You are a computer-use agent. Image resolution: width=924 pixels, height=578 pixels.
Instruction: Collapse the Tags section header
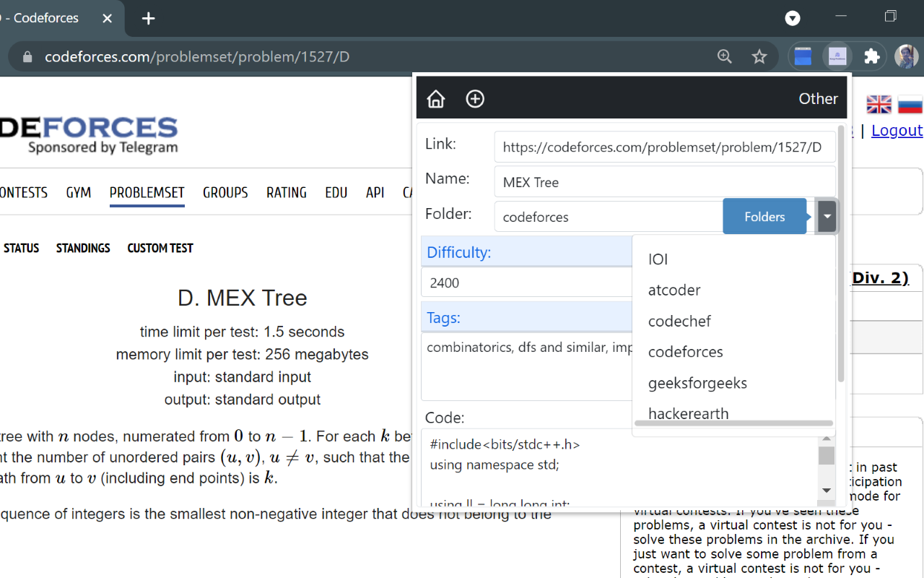[526, 317]
